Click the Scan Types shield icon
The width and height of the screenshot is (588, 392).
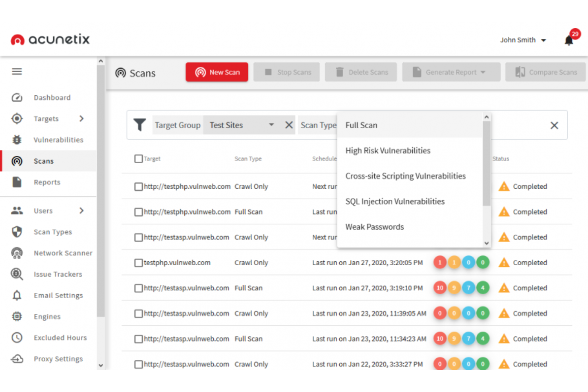pyautogui.click(x=17, y=232)
